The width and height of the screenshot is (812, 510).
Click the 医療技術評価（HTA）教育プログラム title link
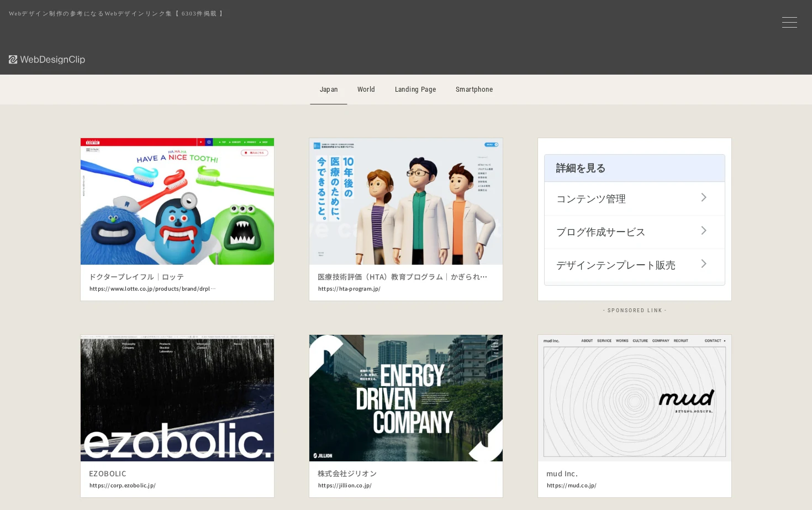point(403,277)
